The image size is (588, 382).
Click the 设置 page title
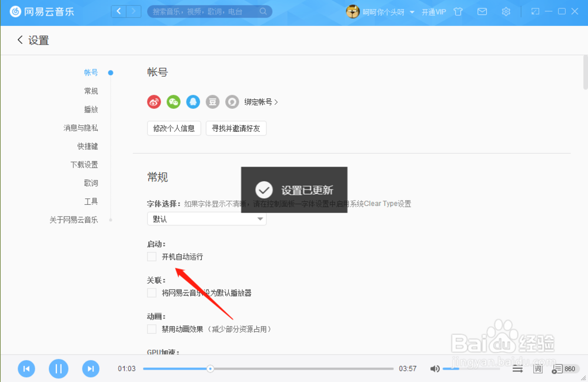click(x=39, y=40)
